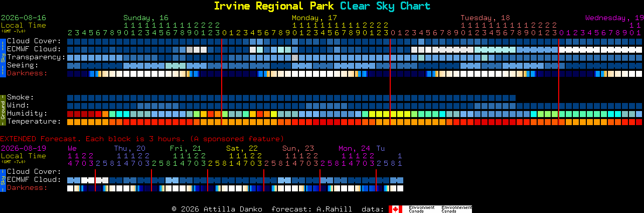Viewport: 644px width, 213px height.
Task: Click the Sat, 22 extended day header
Action: tap(242, 148)
